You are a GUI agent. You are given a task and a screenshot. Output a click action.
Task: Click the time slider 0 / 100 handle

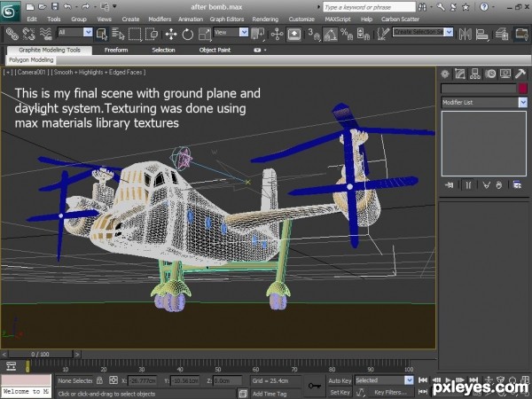pyautogui.click(x=40, y=354)
